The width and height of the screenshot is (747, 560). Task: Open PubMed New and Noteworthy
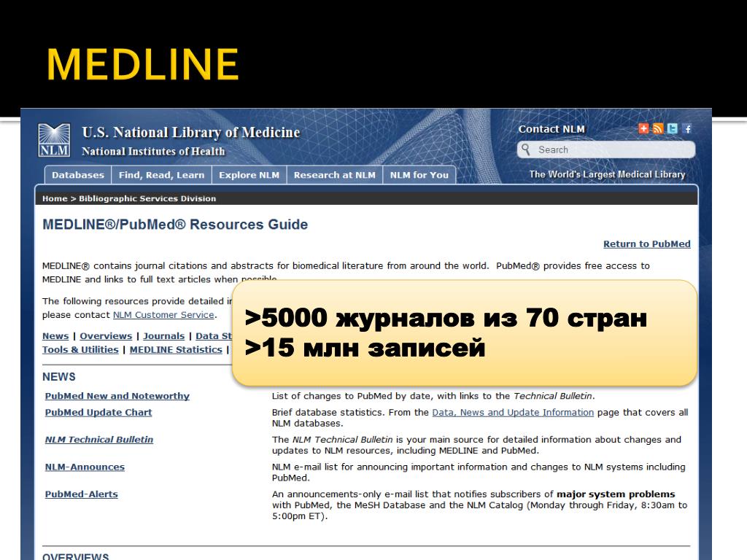pyautogui.click(x=117, y=396)
